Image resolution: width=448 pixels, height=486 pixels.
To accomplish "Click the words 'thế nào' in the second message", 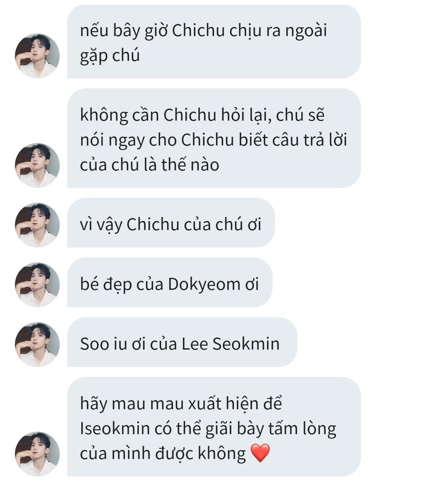I will click(x=190, y=164).
